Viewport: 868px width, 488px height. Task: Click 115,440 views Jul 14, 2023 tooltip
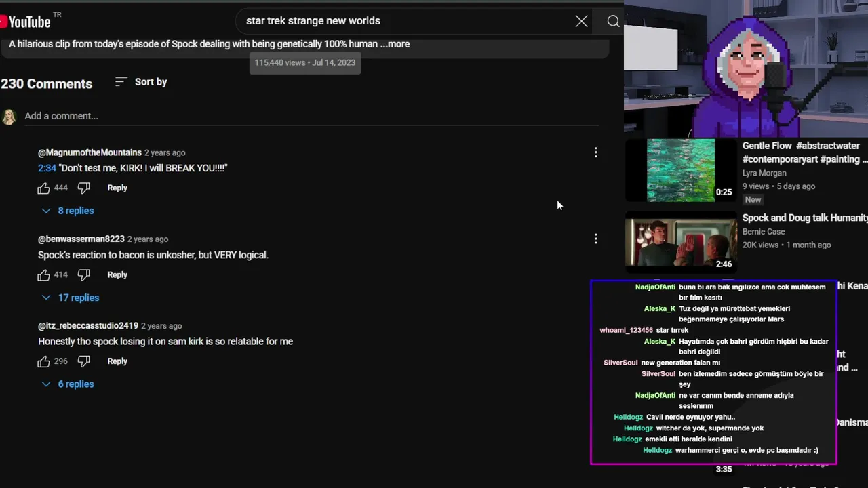305,62
